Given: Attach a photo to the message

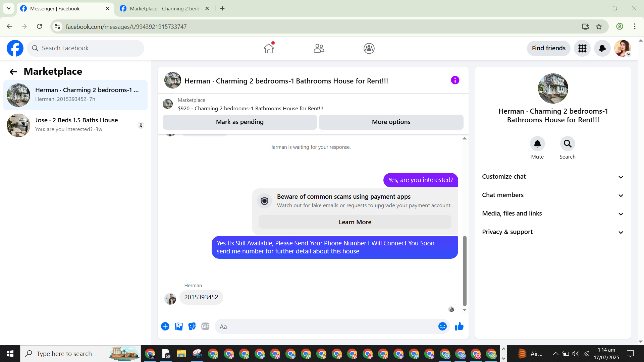Looking at the screenshot, I should pos(179,326).
